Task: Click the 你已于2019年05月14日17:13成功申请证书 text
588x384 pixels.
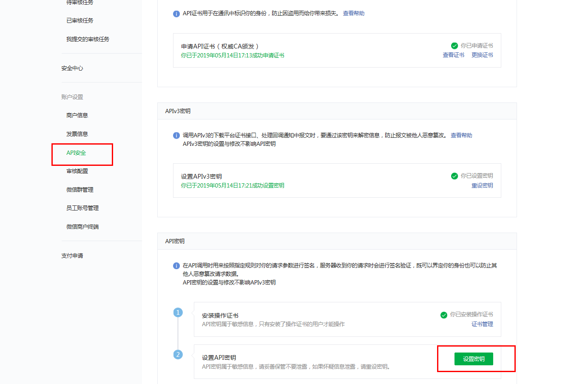Action: (233, 55)
